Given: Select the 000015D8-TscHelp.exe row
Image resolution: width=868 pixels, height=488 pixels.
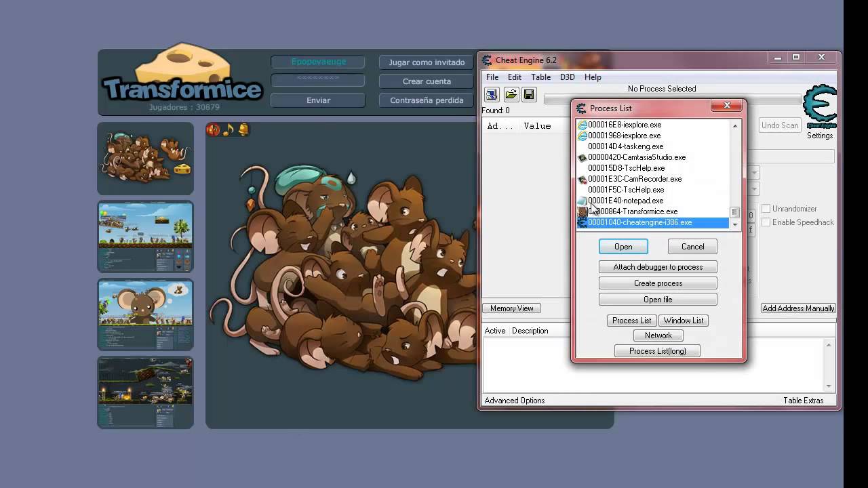Looking at the screenshot, I should (652, 168).
